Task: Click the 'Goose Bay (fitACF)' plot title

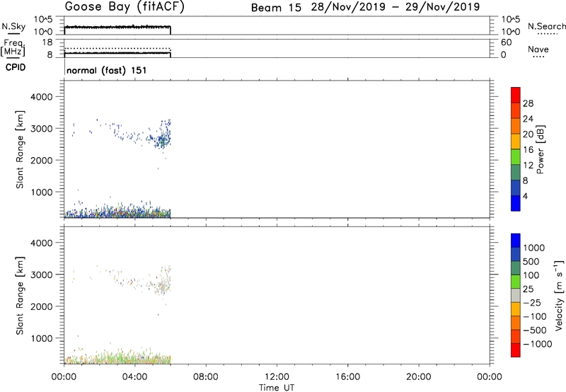Action: click(x=125, y=6)
